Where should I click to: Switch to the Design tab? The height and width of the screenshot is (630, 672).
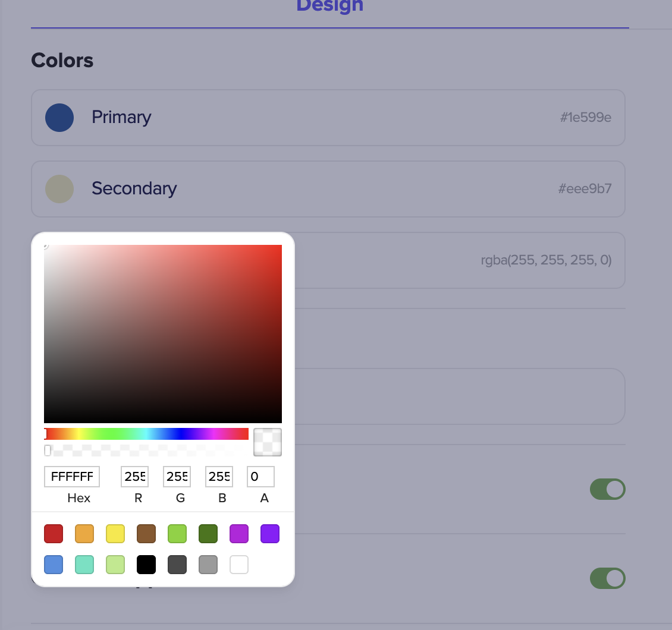coord(329,7)
